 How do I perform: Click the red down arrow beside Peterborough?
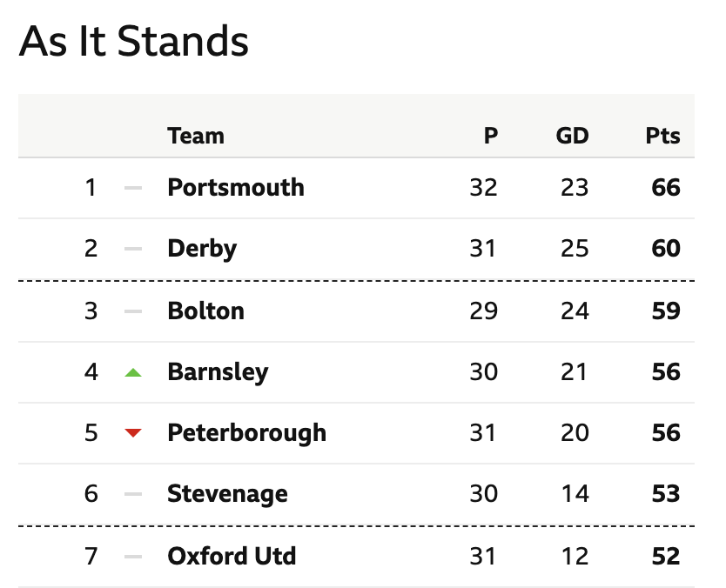click(x=133, y=433)
